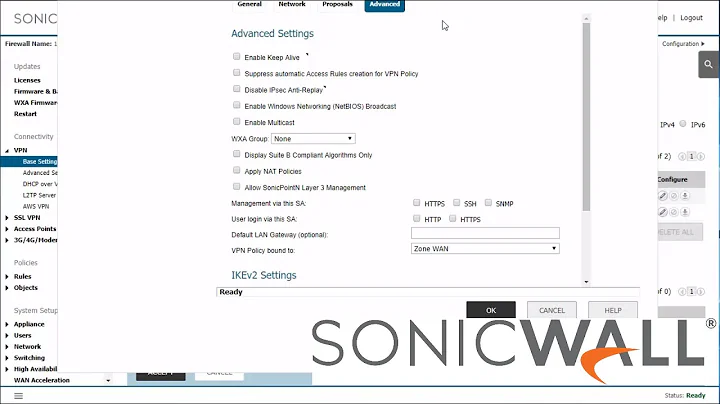Toggle Disable IPsec Anti-Replay
Screen dimensions: 720x404
[236, 89]
